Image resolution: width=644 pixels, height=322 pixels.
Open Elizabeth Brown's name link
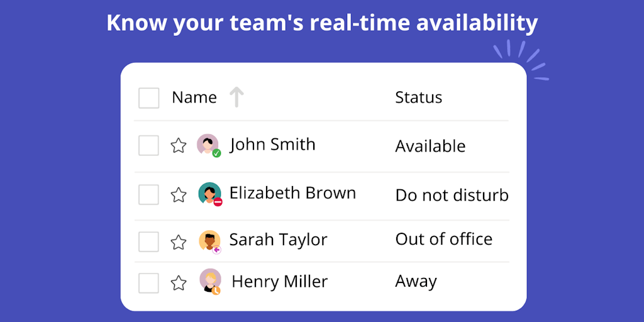pyautogui.click(x=292, y=193)
